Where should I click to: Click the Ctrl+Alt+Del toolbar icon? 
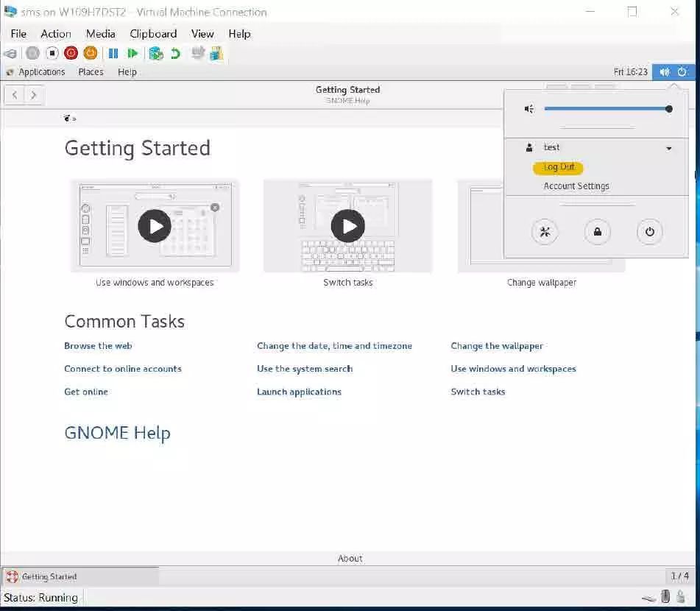point(11,54)
